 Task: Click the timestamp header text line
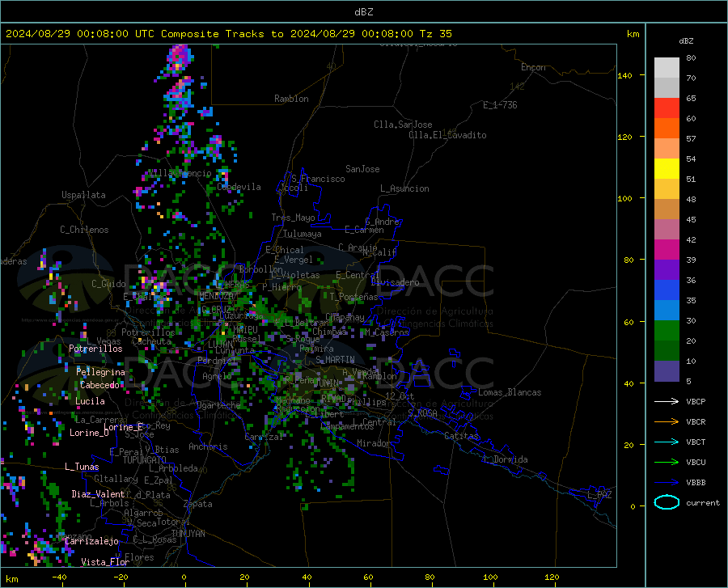click(x=228, y=34)
